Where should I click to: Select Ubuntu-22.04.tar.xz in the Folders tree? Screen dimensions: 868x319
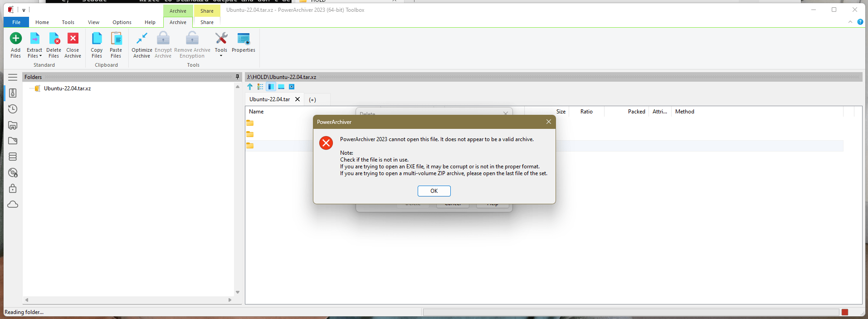[x=67, y=88]
